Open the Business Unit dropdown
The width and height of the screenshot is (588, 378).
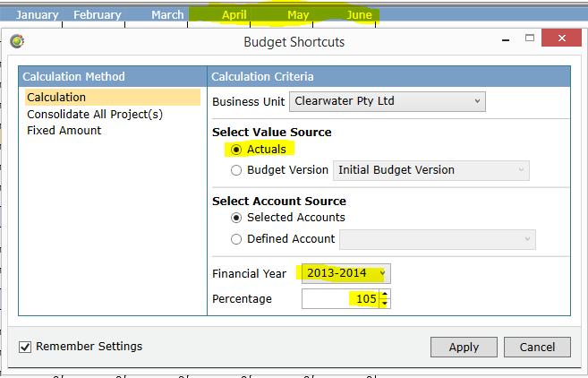point(387,101)
